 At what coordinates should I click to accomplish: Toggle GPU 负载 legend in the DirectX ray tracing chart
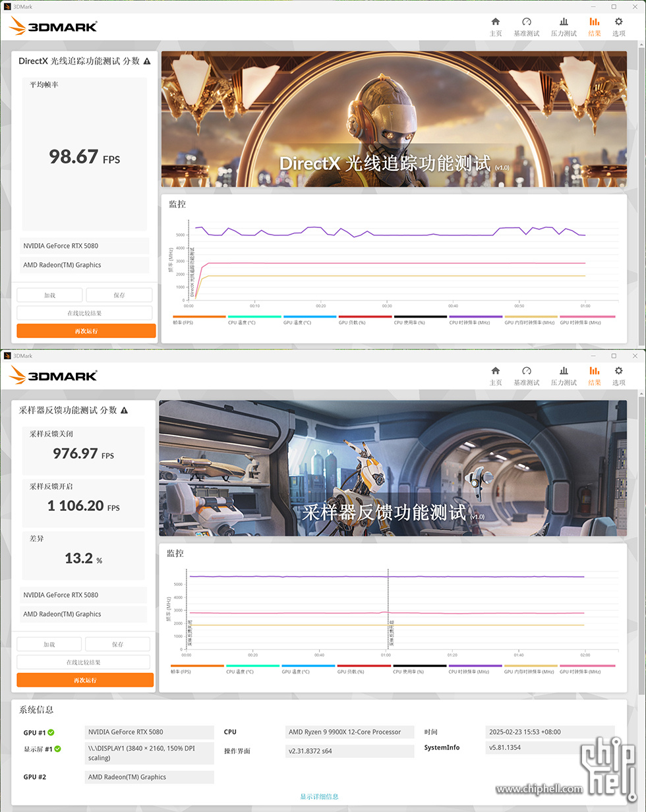366,320
